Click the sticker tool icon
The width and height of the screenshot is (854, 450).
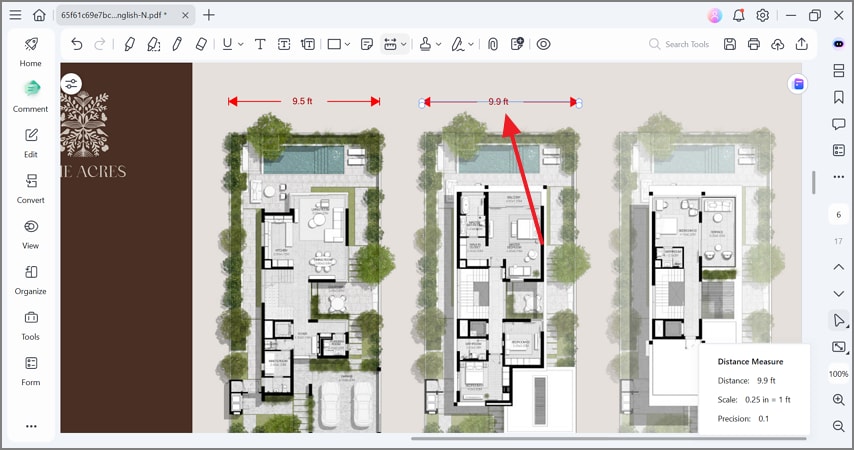(517, 44)
